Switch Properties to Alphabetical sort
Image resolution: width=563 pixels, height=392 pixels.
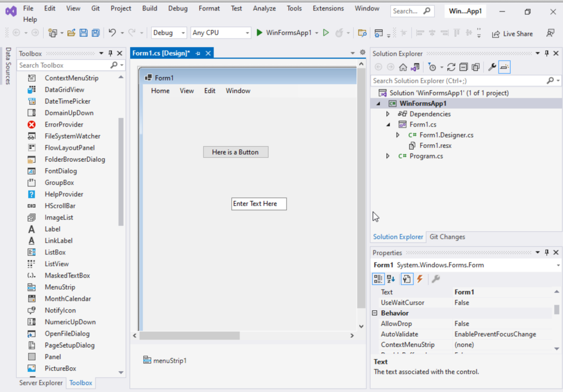391,279
